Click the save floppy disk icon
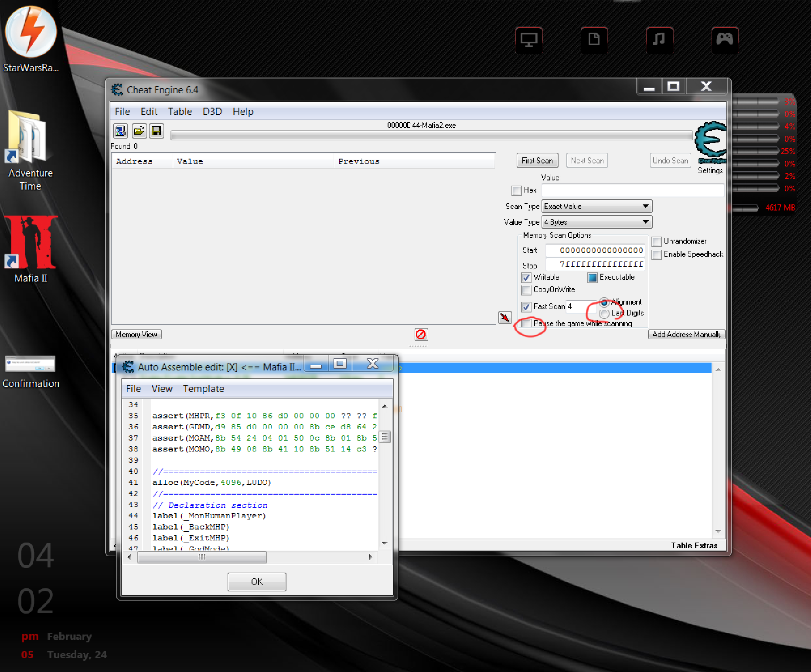 point(156,131)
